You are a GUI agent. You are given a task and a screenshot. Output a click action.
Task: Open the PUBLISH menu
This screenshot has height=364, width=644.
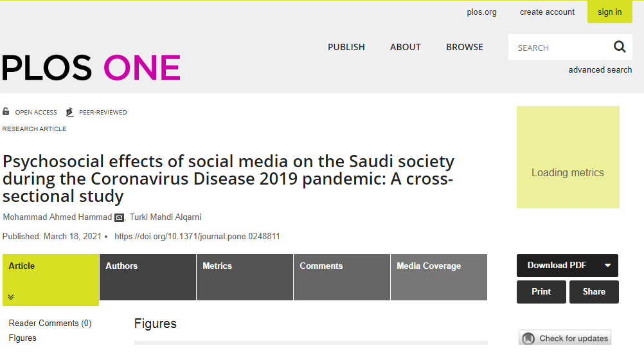coord(346,47)
